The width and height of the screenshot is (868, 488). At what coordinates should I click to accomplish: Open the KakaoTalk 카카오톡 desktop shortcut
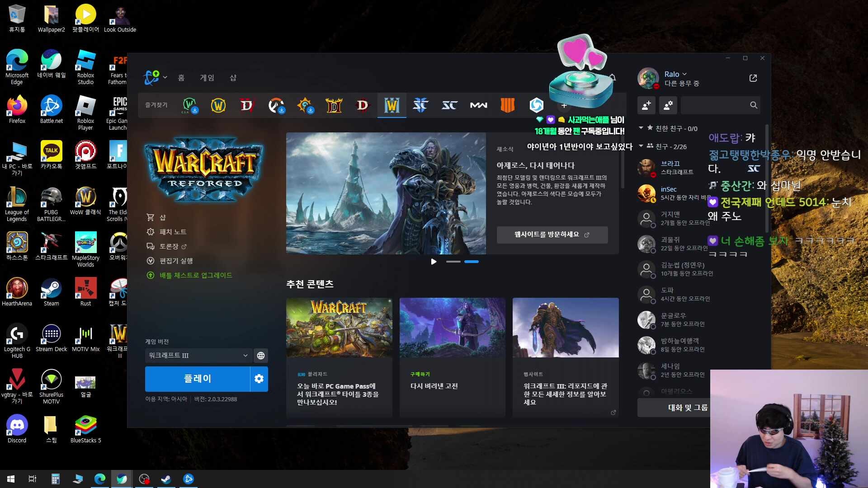tap(51, 155)
